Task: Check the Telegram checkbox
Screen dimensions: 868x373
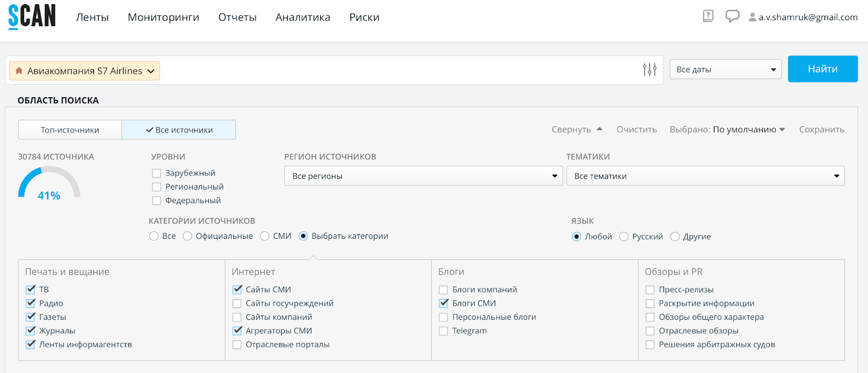Action: (443, 331)
